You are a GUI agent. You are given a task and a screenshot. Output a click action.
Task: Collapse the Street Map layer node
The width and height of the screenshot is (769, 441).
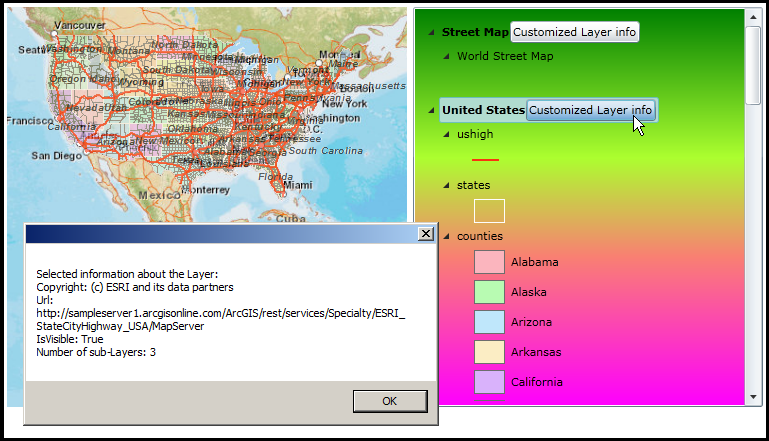coord(432,32)
